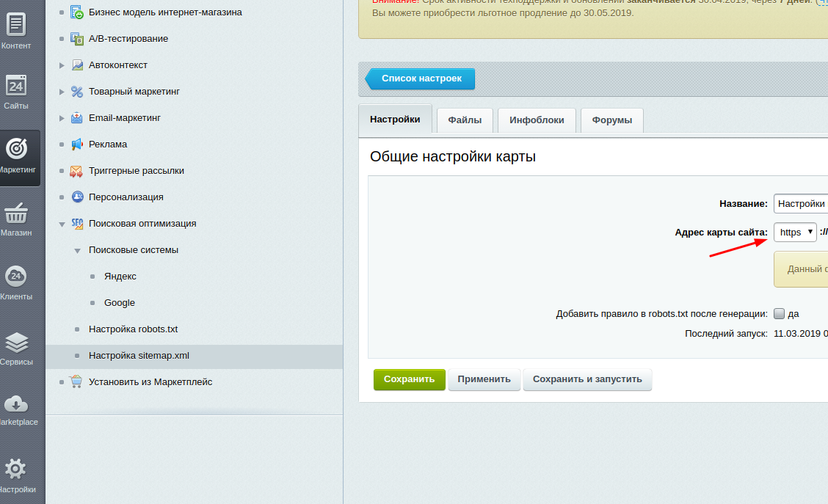Click the Email-маркетинг envelope icon
Screen dimensions: 828x504
click(x=76, y=117)
